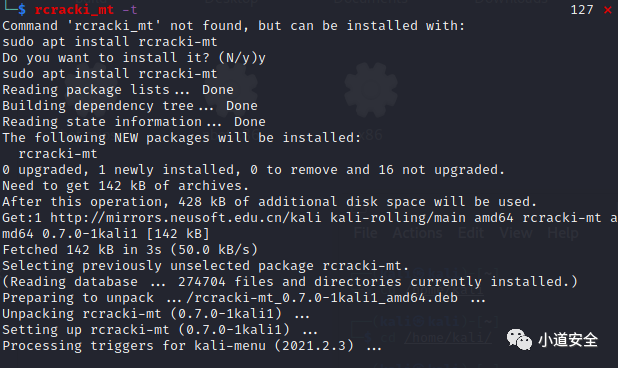Click the red rcracki_mt command text
This screenshot has width=618, height=368.
click(74, 9)
